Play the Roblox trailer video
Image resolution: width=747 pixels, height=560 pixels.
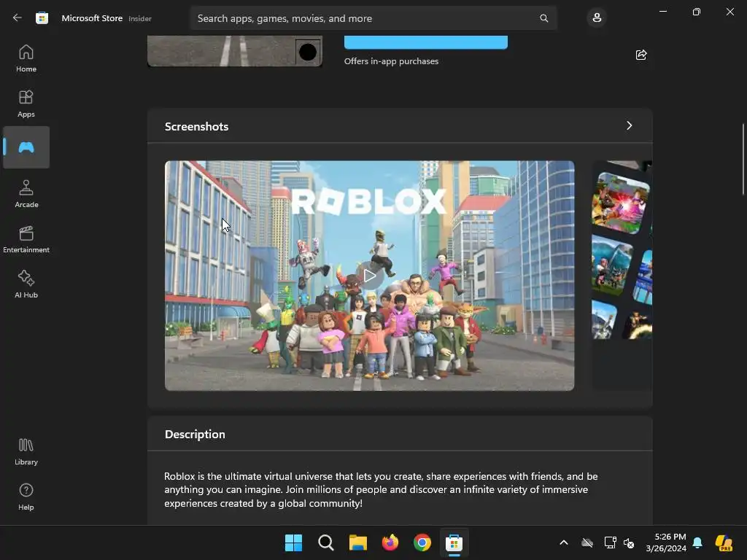click(369, 275)
